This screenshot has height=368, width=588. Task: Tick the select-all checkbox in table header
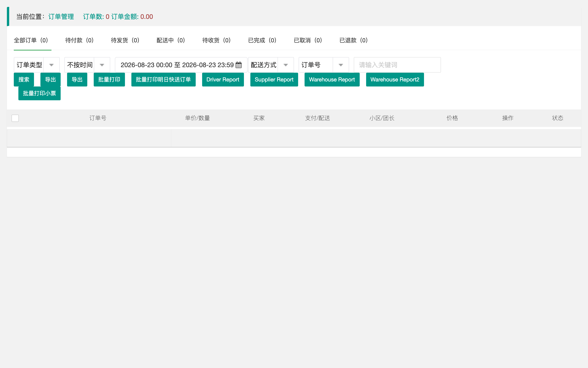coord(15,118)
